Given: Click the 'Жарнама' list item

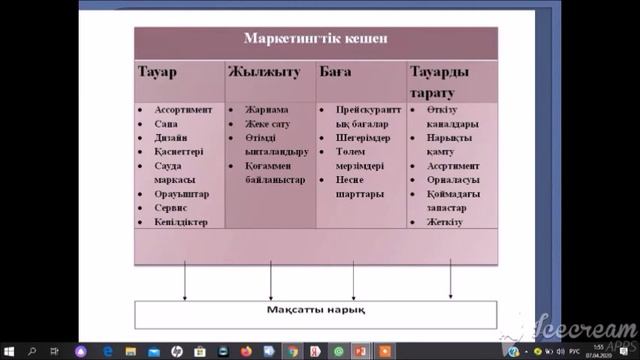Looking at the screenshot, I should tap(267, 110).
